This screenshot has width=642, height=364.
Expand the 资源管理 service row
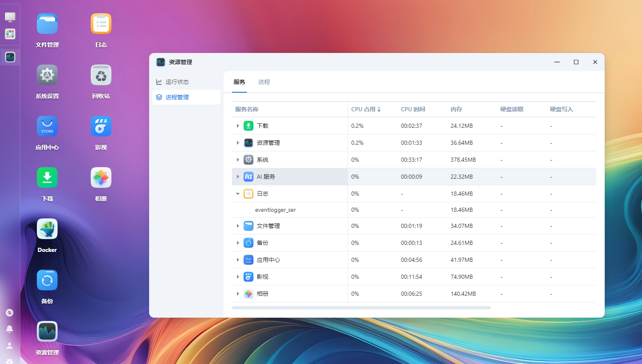(x=238, y=143)
